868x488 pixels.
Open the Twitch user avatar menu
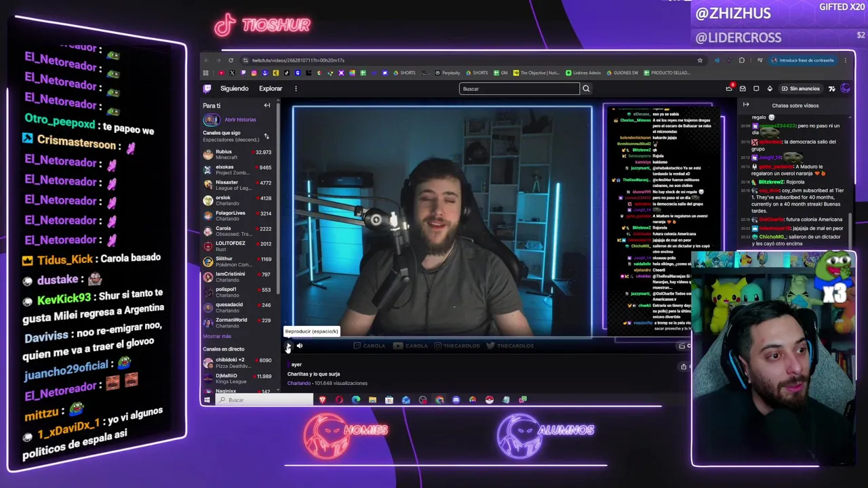coord(845,88)
